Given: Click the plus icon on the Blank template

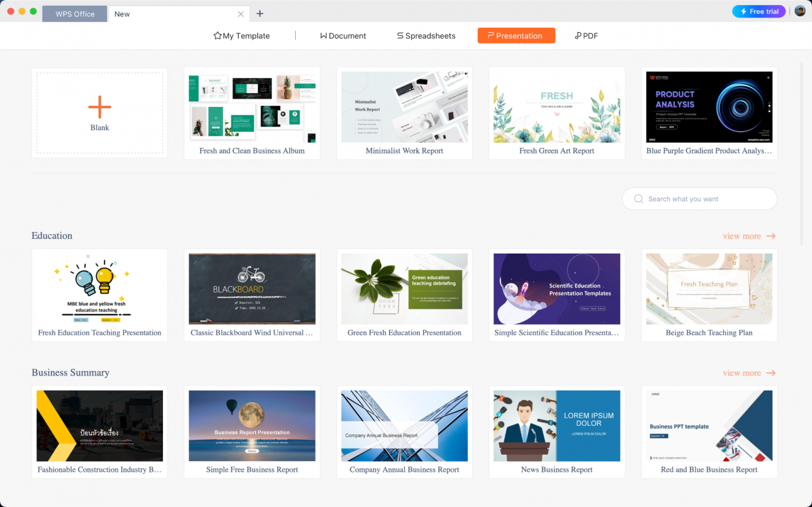Looking at the screenshot, I should [99, 107].
